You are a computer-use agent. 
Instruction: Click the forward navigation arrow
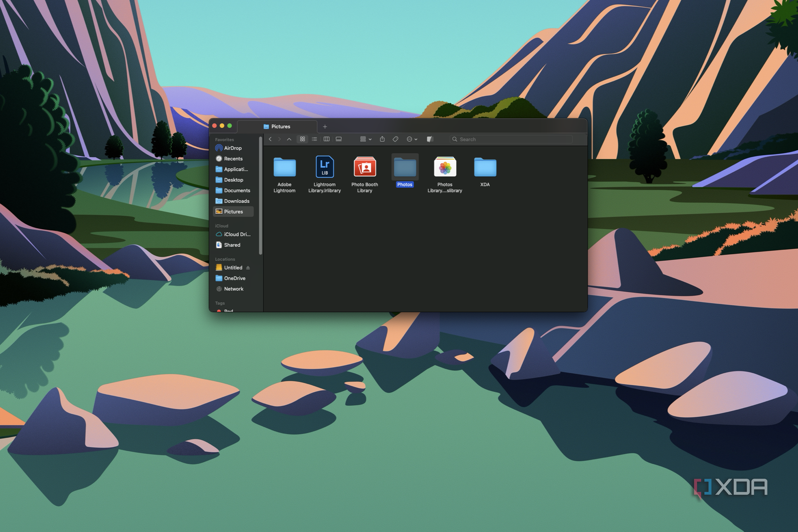pos(280,139)
